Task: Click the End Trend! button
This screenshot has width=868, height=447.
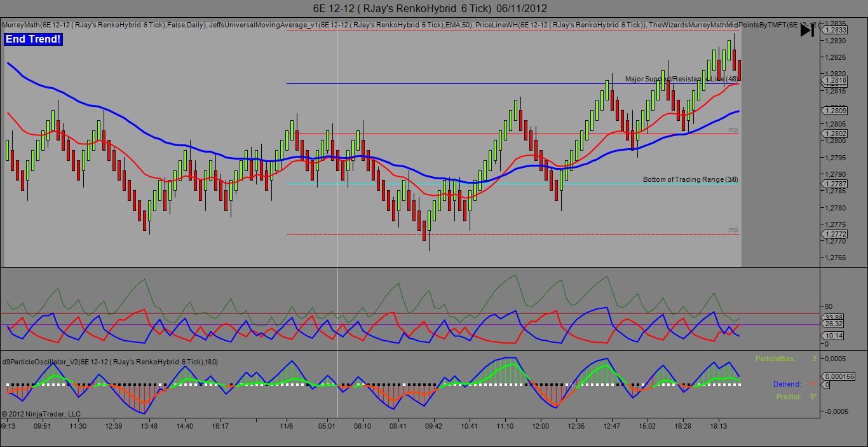Action: pyautogui.click(x=34, y=39)
